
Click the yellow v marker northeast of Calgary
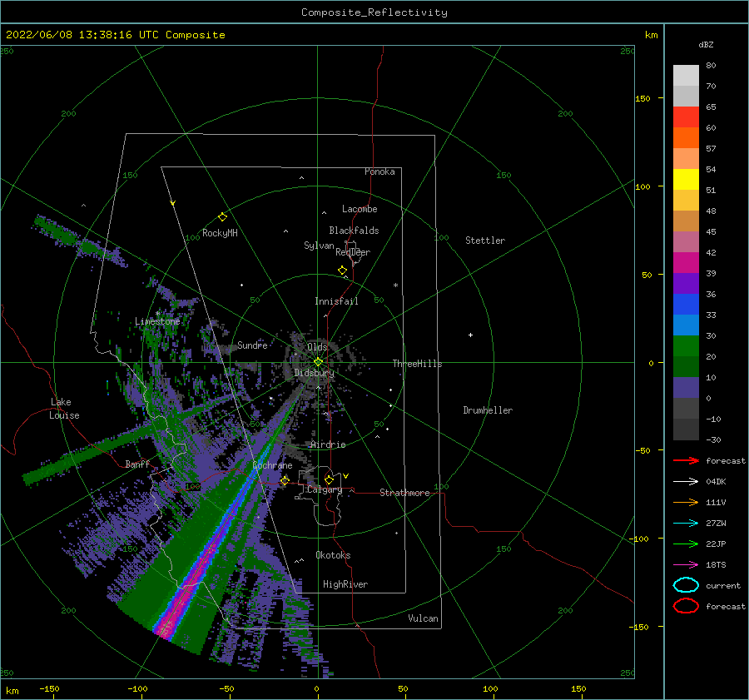[345, 476]
